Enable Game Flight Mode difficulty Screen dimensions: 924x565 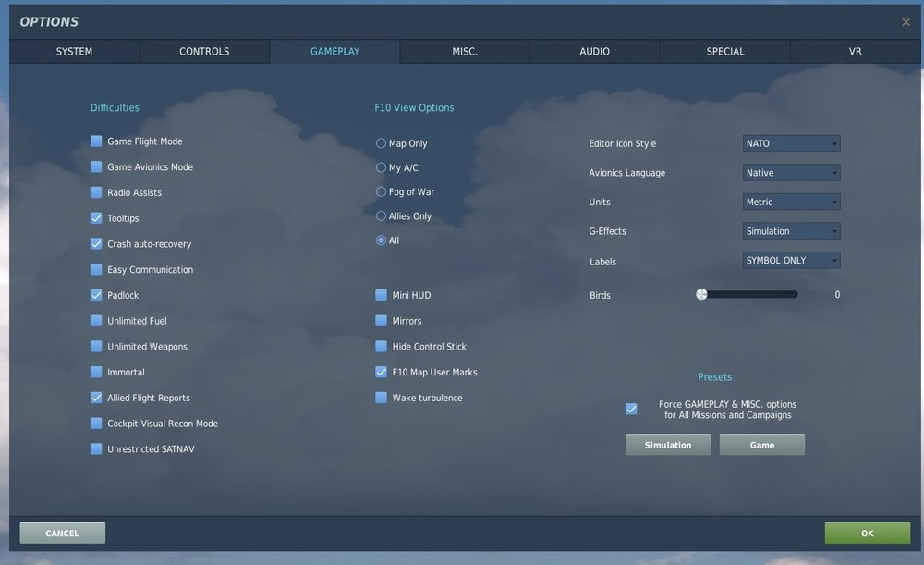point(96,141)
